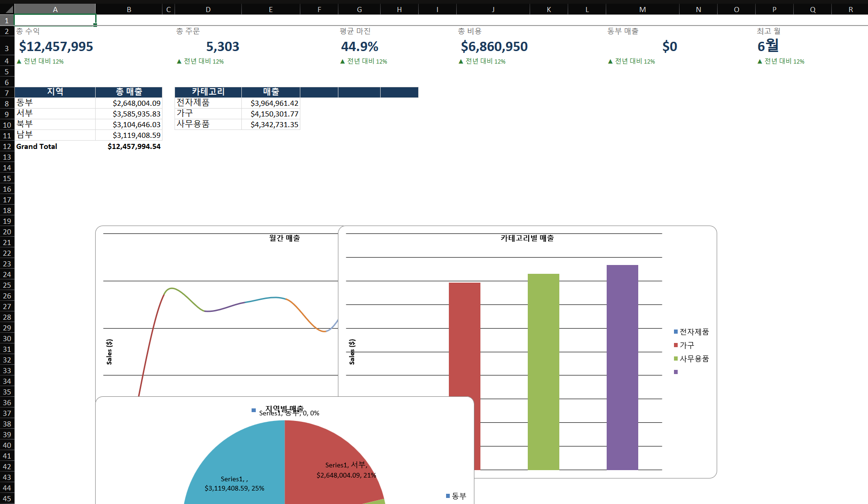Click the 총 주문 label
This screenshot has height=504, width=868.
point(188,31)
